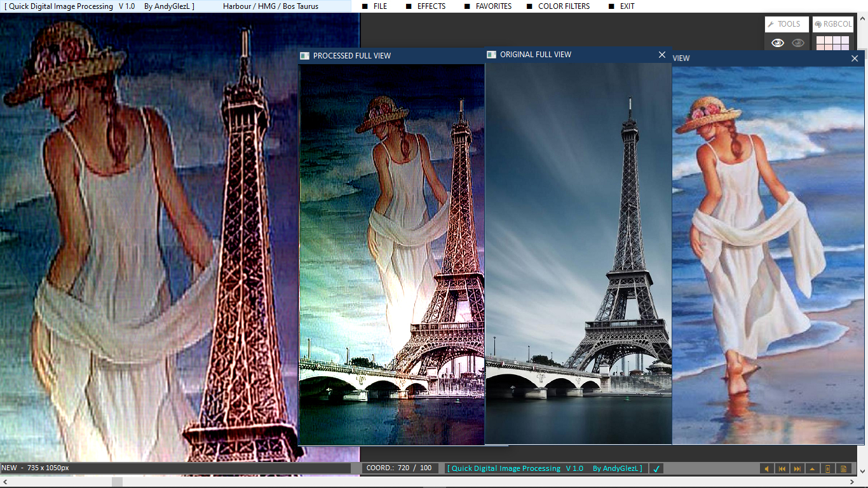Image resolution: width=868 pixels, height=488 pixels.
Task: Click the cyan checkmark icon
Action: (x=656, y=469)
